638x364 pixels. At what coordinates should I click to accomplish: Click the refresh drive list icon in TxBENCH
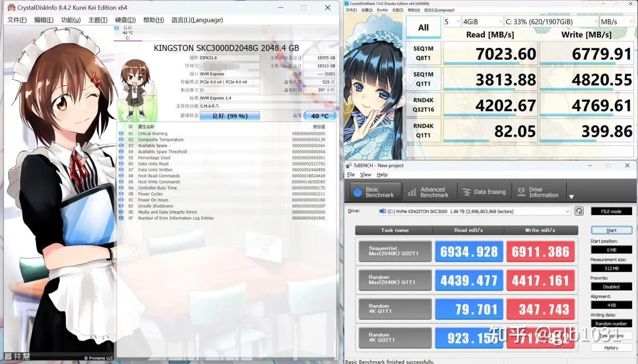point(579,211)
